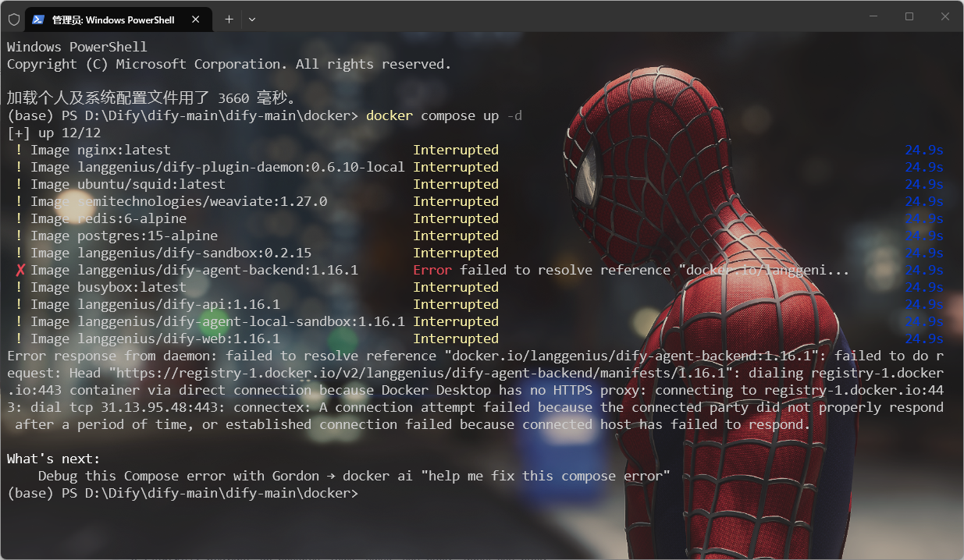
Task: Click the text 'langgenius/dify-web:1.16.1'
Action: pos(179,338)
